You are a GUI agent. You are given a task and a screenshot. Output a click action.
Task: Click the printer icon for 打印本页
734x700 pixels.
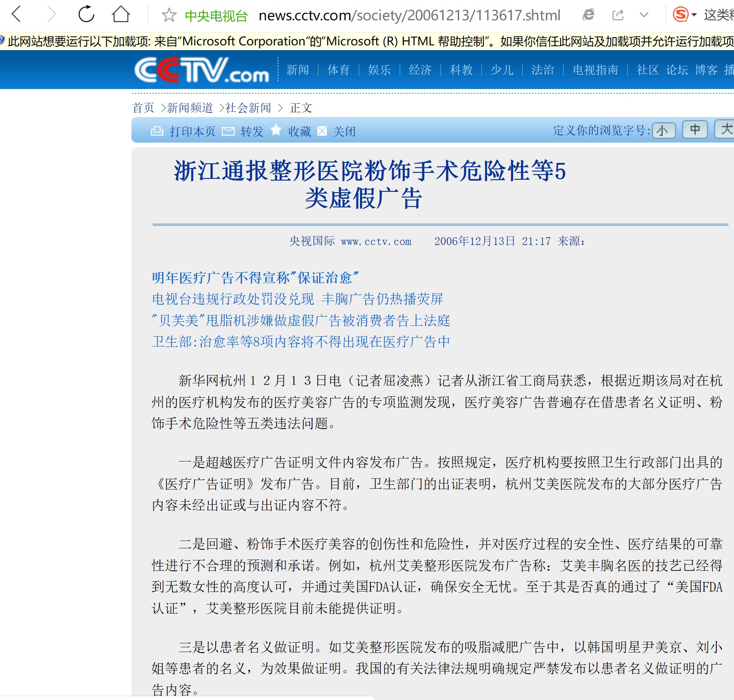click(x=156, y=131)
